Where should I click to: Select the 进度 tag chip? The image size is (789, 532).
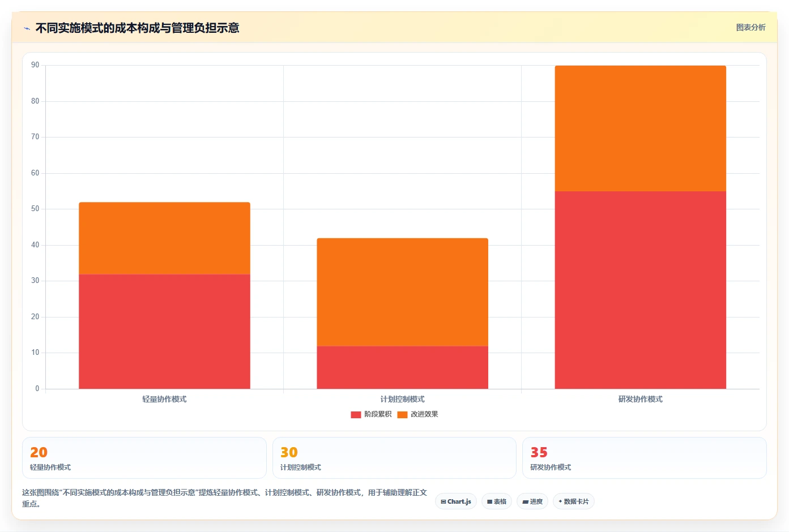click(532, 501)
